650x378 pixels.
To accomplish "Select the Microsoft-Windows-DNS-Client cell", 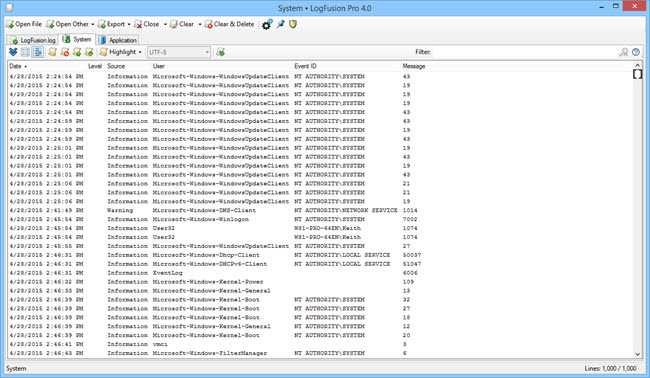I will tap(204, 211).
